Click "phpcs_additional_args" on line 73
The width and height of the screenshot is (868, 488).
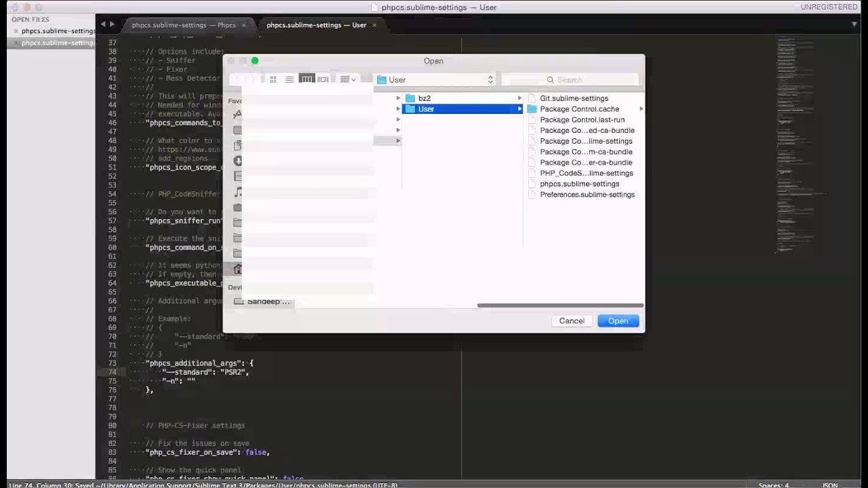[x=195, y=363]
